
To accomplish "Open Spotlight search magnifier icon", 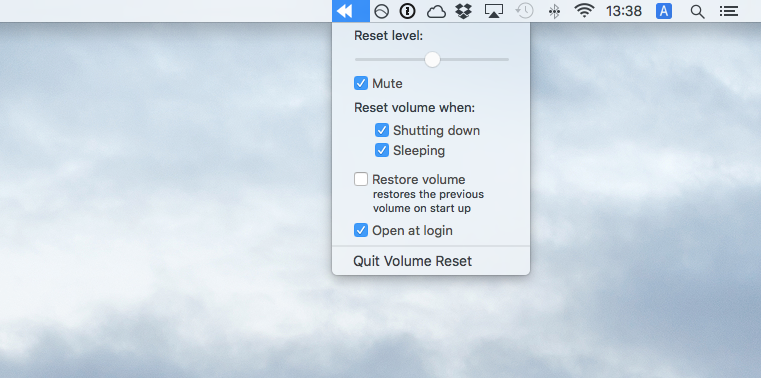I will coord(697,12).
